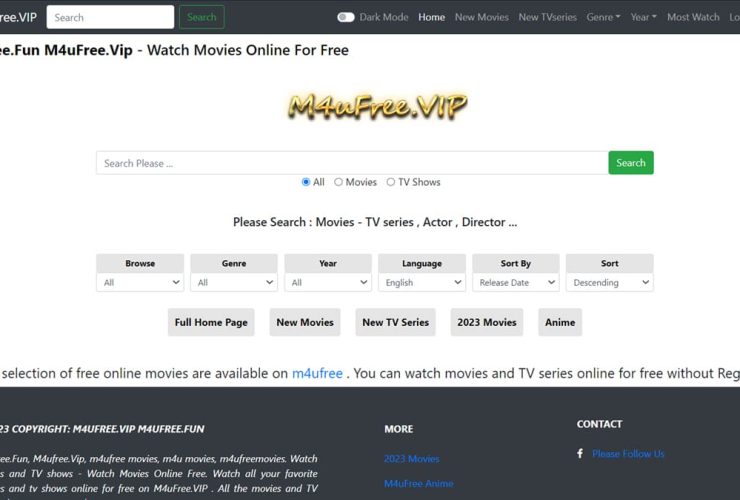Open New Movies in the navbar
This screenshot has width=740, height=500.
[482, 17]
